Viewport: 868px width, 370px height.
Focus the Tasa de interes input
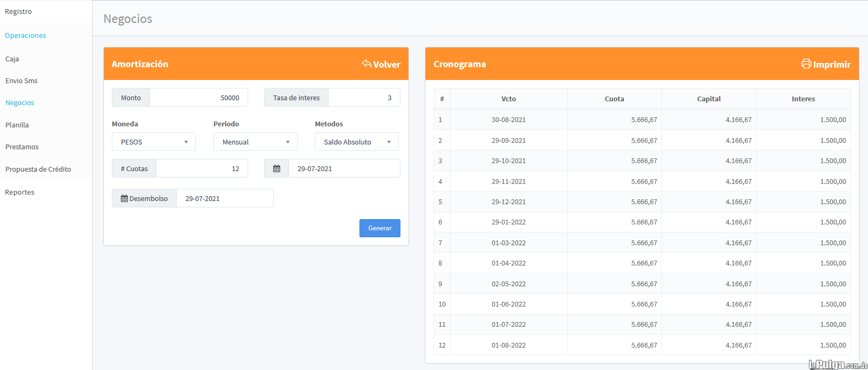(x=364, y=98)
